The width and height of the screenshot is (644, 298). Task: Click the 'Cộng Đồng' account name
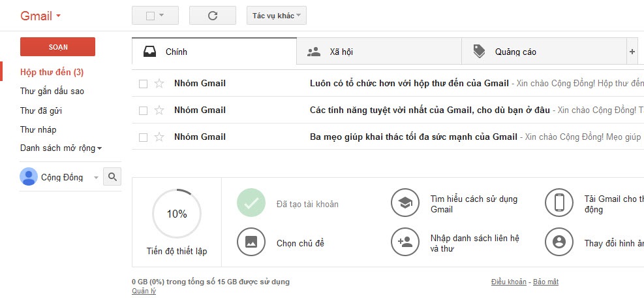(62, 177)
